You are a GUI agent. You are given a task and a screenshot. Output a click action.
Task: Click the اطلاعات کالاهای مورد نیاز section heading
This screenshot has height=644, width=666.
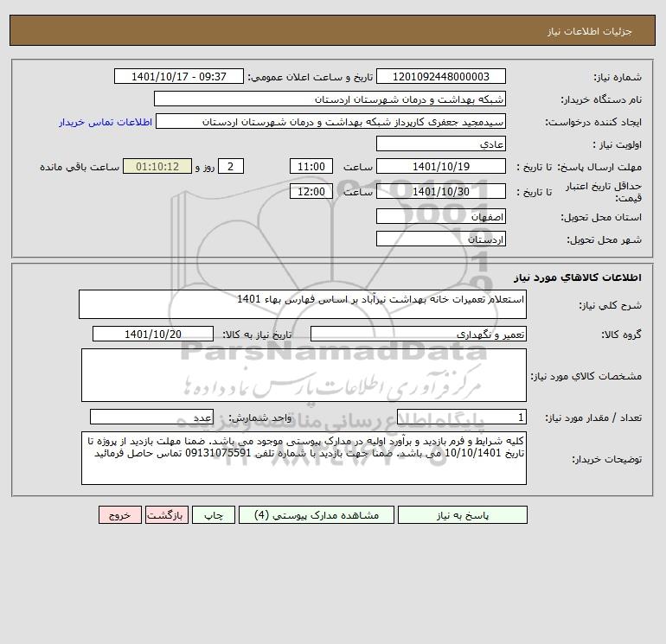pyautogui.click(x=578, y=277)
